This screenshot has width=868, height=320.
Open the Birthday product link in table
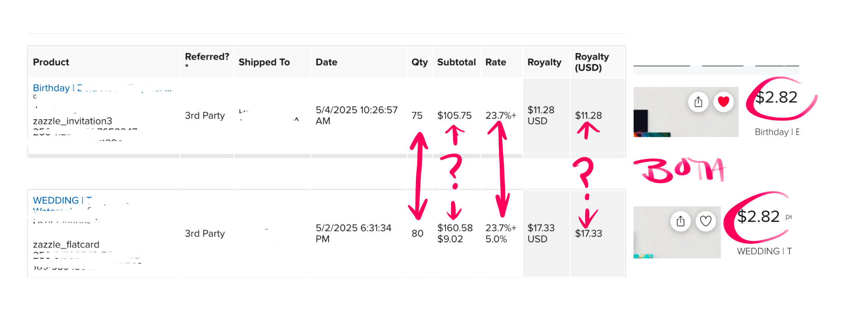102,88
